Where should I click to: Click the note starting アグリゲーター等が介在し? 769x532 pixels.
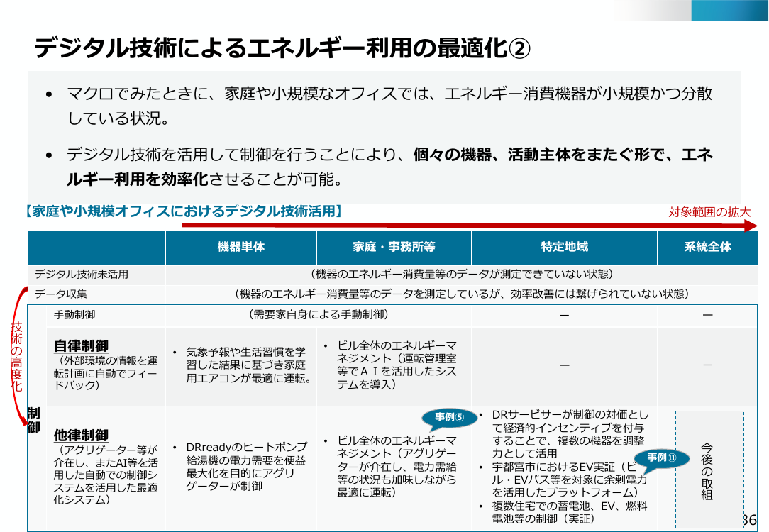[x=106, y=475]
